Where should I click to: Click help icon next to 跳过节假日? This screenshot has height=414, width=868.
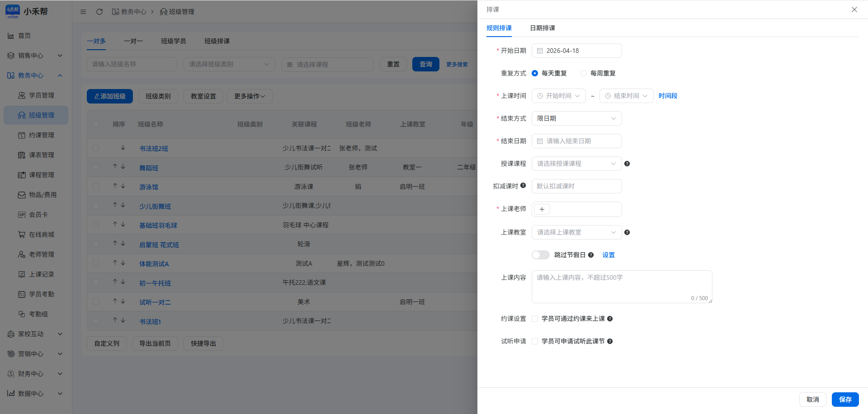pyautogui.click(x=591, y=255)
